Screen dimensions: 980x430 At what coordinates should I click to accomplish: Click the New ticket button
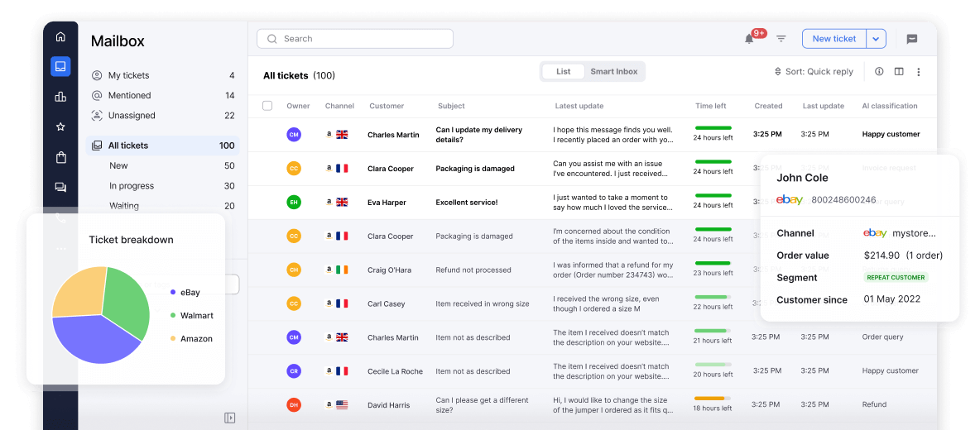pos(833,39)
